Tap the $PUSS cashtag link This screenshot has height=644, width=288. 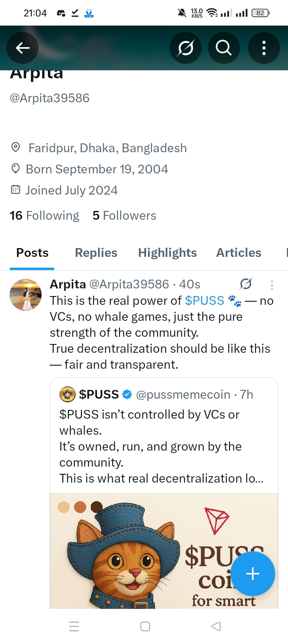204,301
